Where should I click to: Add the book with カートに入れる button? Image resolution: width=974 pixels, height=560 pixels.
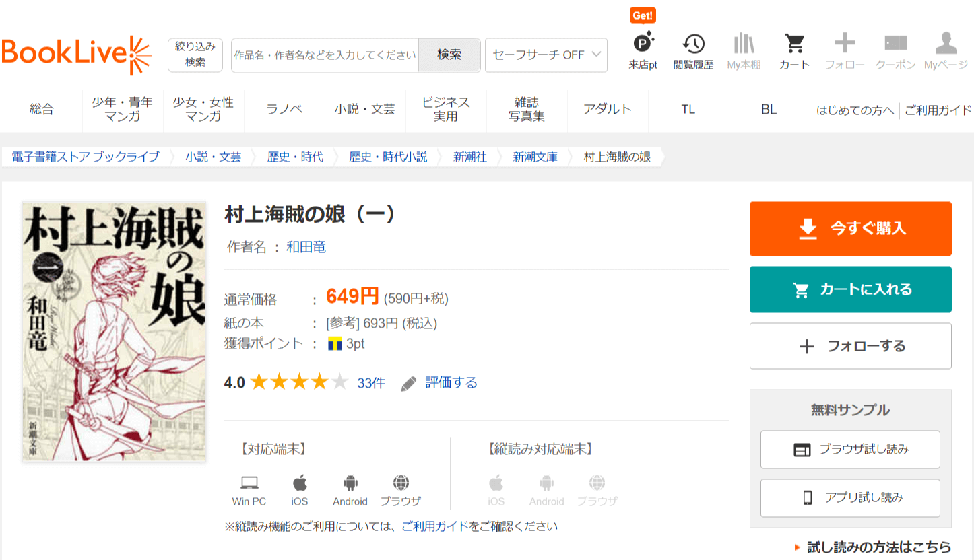(850, 289)
